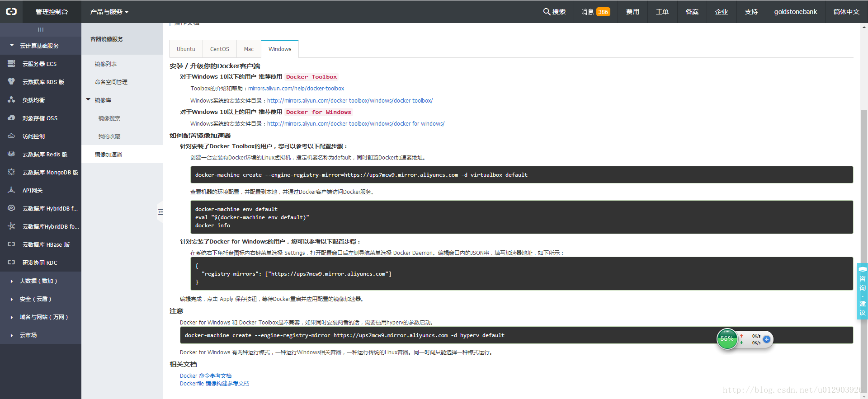Click the 研发协同 RDC icon
The height and width of the screenshot is (399, 868).
11,263
